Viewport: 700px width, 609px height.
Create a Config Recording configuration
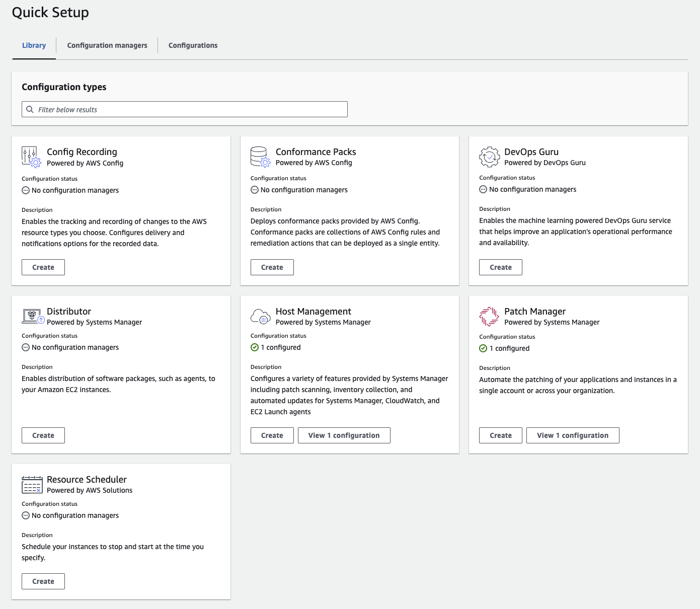tap(43, 267)
